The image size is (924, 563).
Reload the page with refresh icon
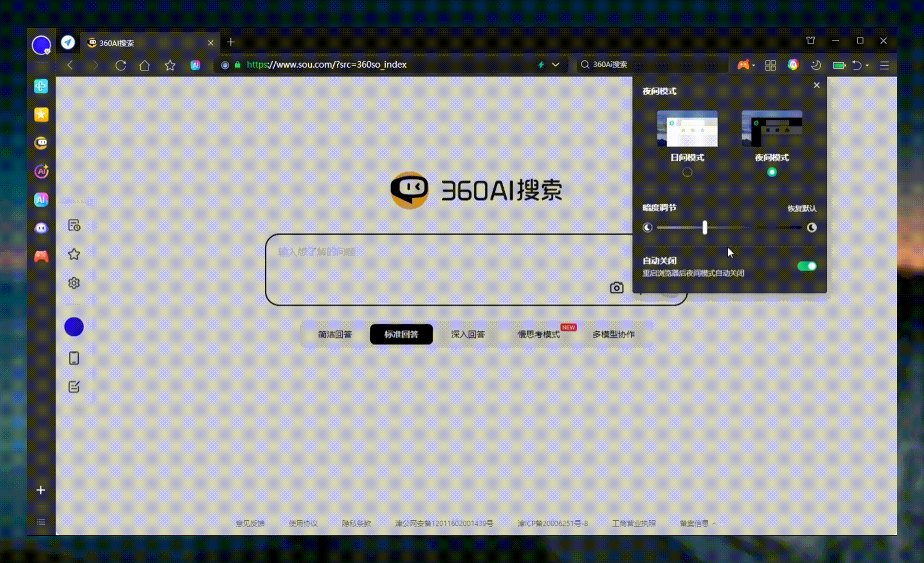point(121,65)
